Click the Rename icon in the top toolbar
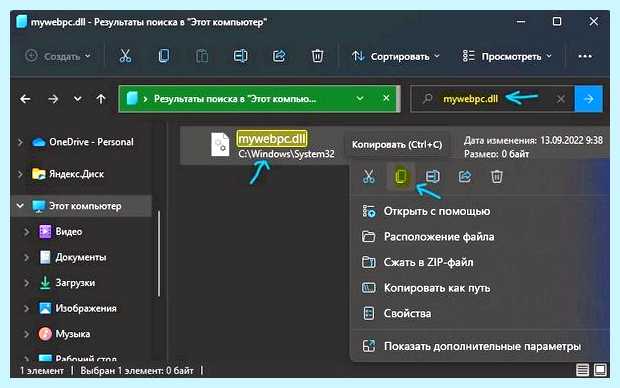This screenshot has height=388, width=620. (240, 56)
